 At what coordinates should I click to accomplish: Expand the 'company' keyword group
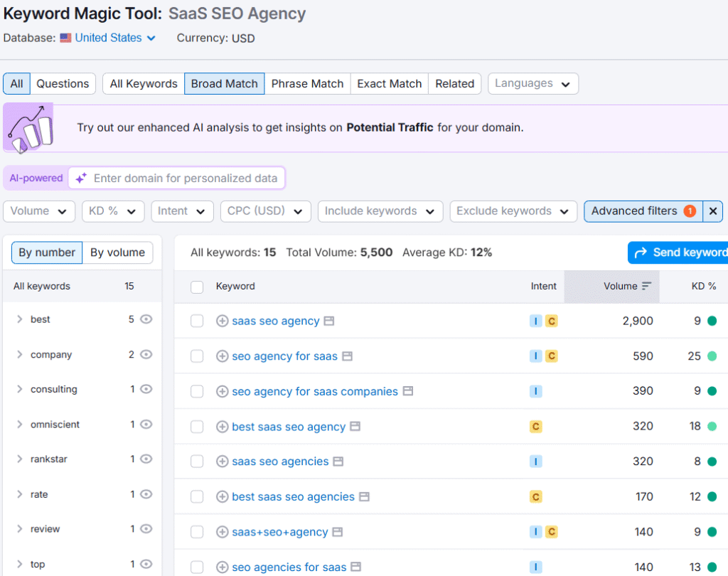pos(20,354)
